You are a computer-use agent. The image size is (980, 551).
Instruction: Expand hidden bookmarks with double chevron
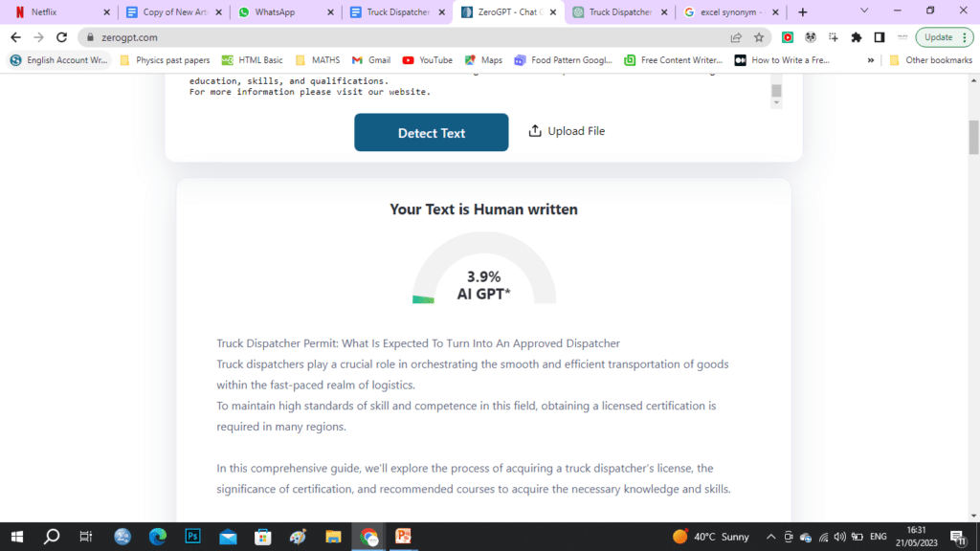871,60
